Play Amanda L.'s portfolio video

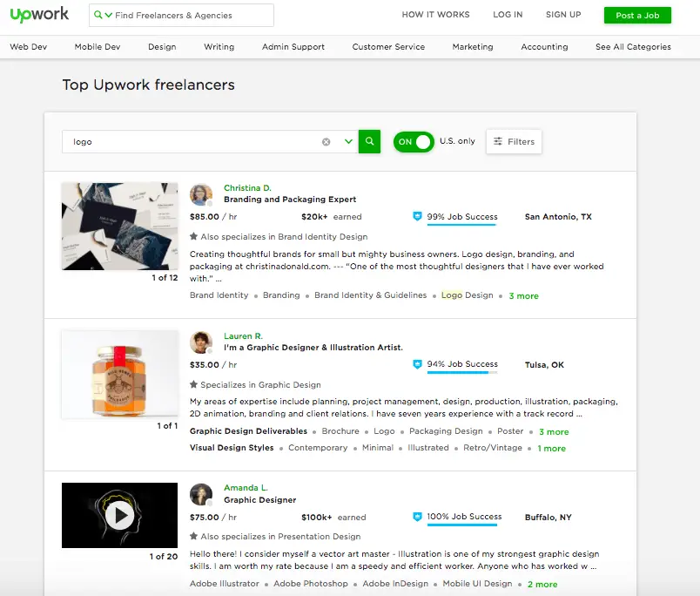pyautogui.click(x=119, y=515)
